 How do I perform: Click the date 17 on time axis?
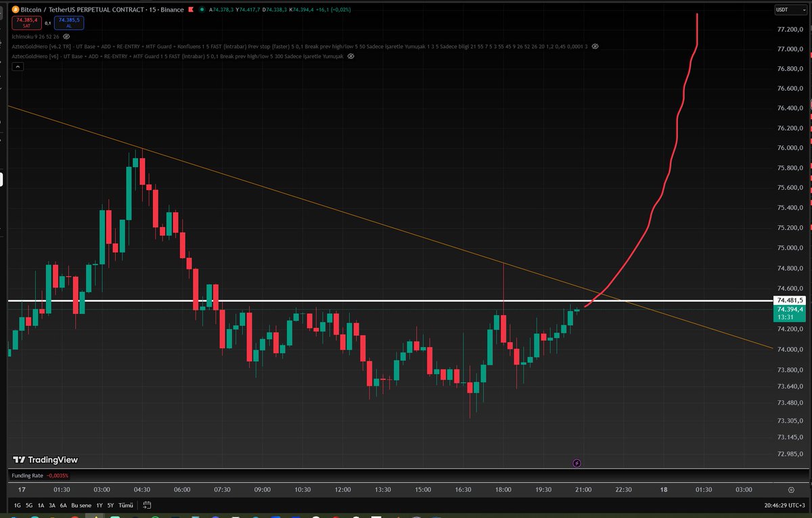point(22,490)
